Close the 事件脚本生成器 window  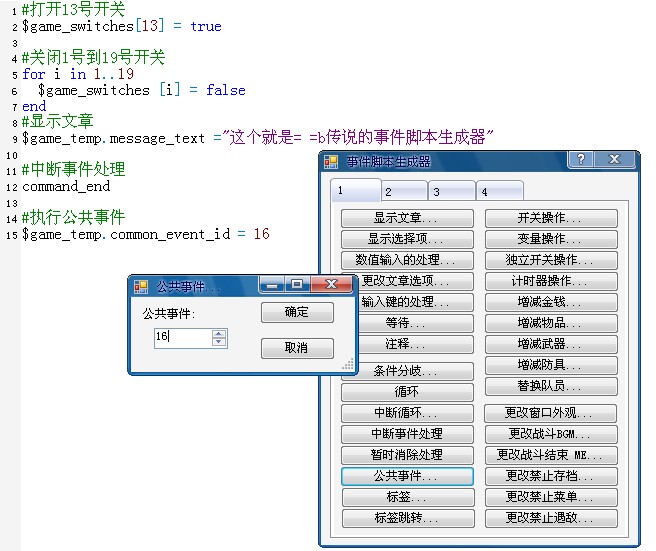(x=614, y=159)
